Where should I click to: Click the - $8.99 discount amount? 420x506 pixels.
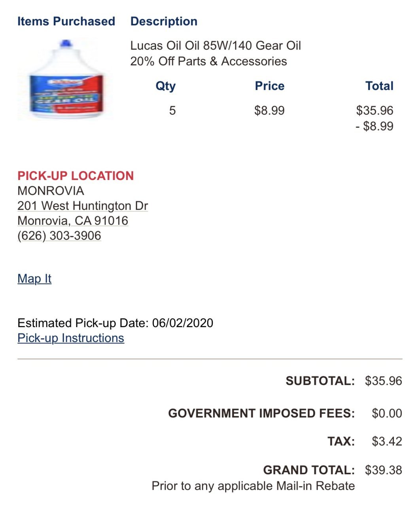coord(374,126)
